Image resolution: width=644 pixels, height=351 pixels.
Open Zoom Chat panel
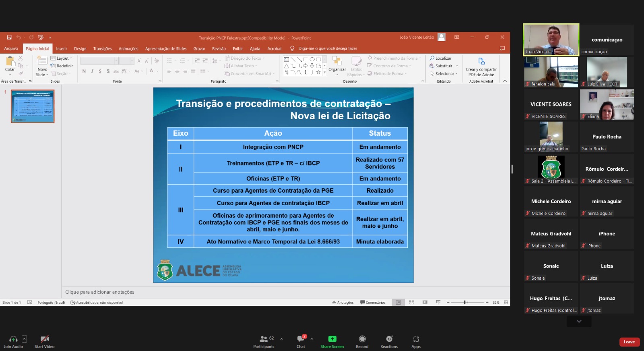pos(301,339)
